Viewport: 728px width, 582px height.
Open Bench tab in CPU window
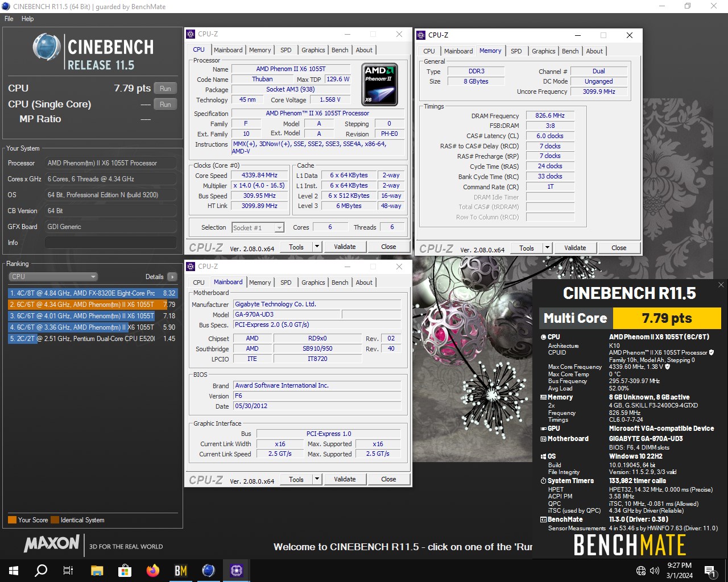[x=340, y=50]
